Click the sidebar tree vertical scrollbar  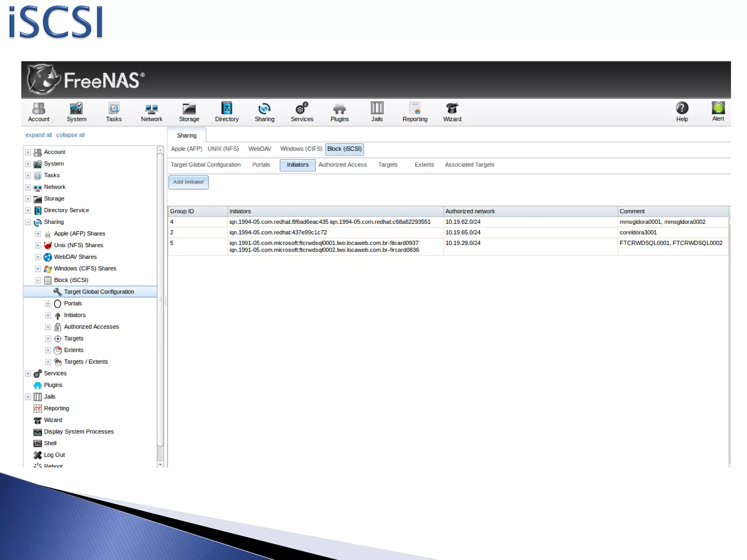160,299
